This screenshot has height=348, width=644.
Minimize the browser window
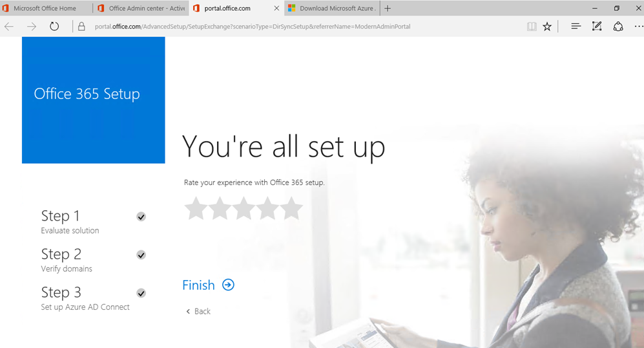[x=595, y=8]
